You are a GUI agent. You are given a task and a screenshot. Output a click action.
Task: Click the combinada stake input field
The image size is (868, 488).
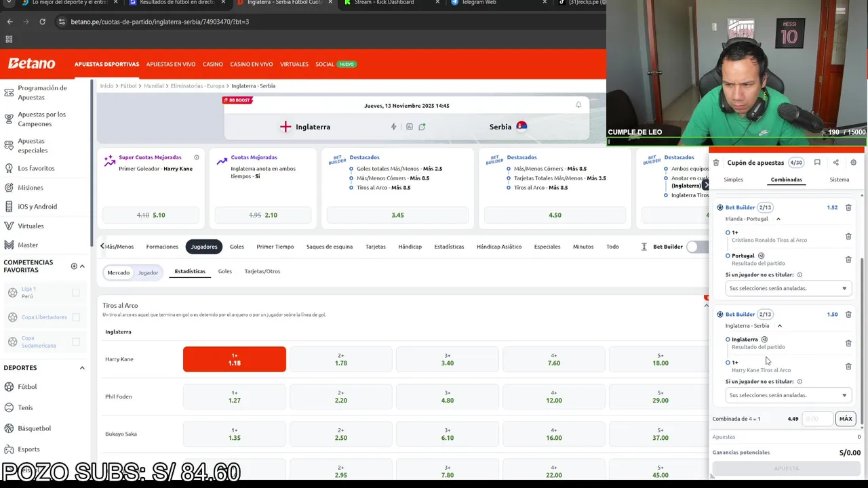coord(817,419)
